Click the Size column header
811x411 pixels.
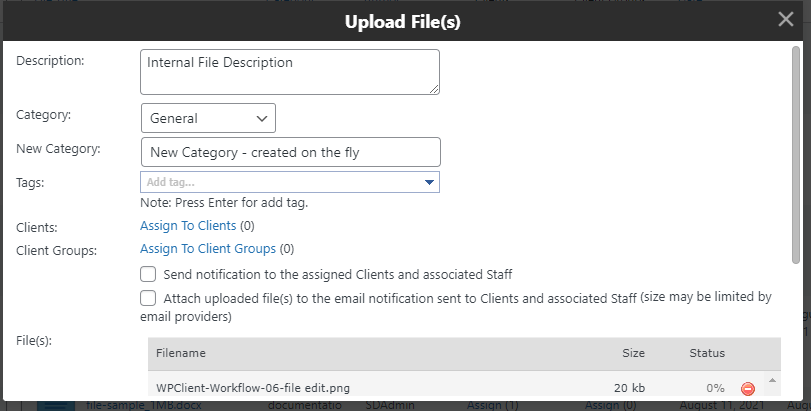click(634, 353)
